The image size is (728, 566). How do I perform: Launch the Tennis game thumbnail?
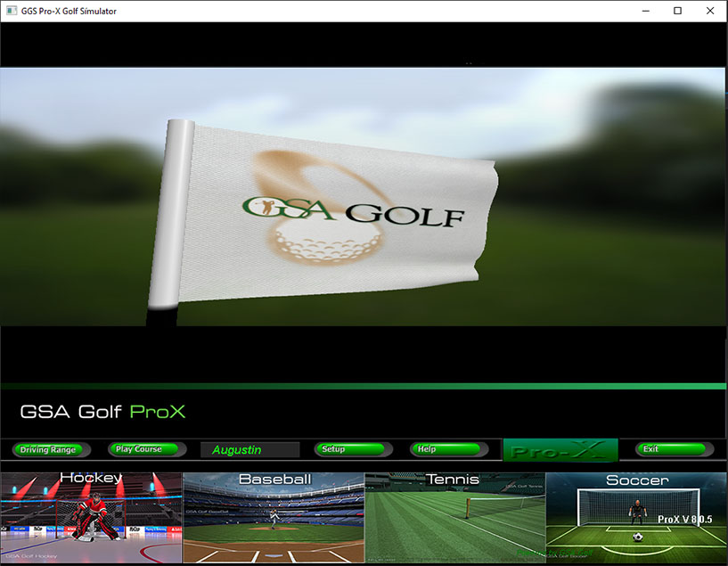point(455,518)
